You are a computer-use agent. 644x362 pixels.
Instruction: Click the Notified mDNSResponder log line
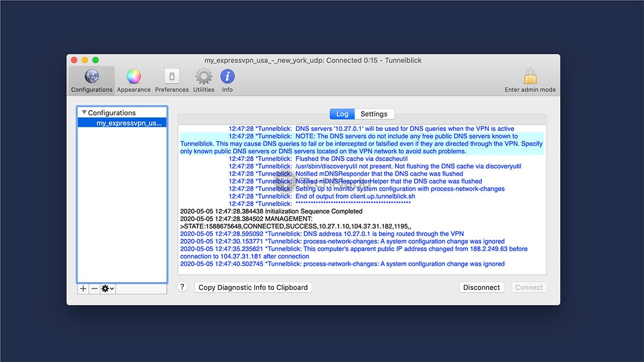tap(346, 174)
